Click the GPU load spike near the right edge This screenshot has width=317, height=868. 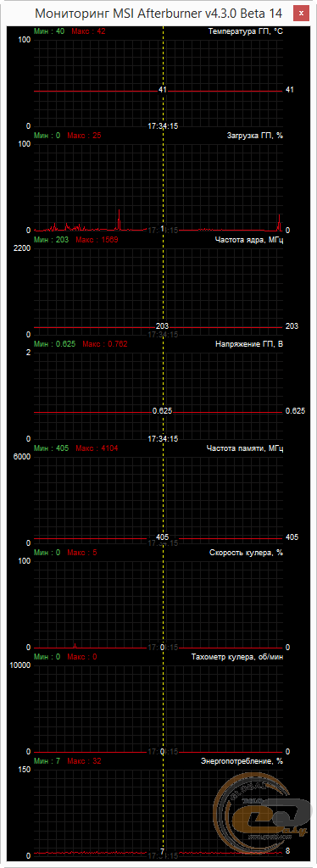point(280,223)
